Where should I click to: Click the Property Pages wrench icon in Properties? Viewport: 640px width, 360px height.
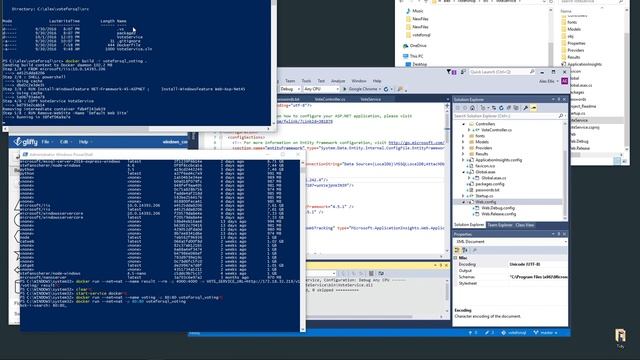[x=474, y=250]
